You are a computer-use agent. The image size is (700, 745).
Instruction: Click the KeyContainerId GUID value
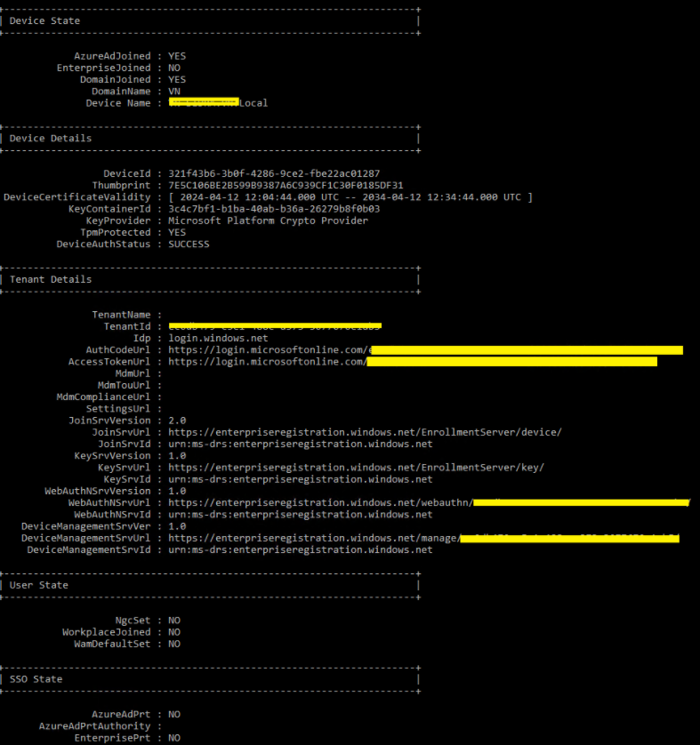point(274,209)
